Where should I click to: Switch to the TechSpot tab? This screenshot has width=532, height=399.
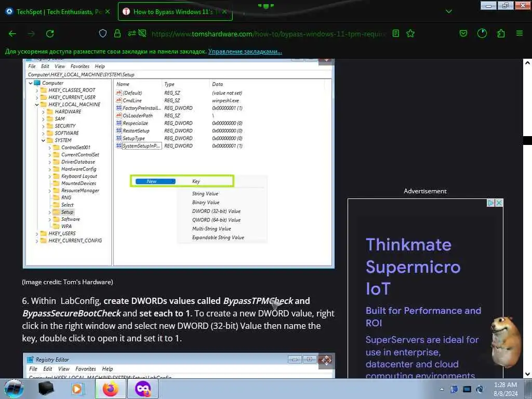click(x=58, y=11)
